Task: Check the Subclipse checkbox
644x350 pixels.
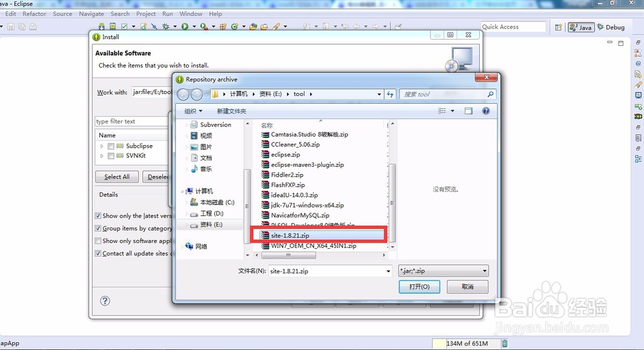Action: click(x=111, y=146)
